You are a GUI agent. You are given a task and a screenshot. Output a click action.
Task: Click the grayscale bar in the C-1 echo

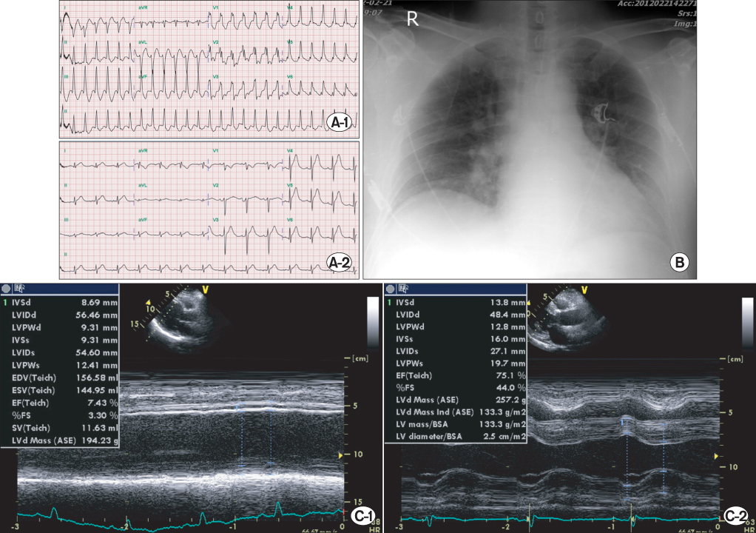(x=372, y=320)
